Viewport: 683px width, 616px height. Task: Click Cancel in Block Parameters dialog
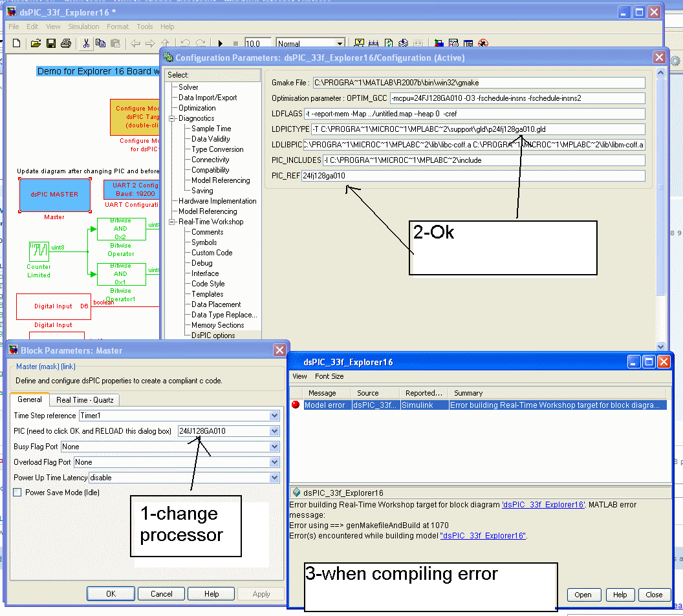(161, 594)
